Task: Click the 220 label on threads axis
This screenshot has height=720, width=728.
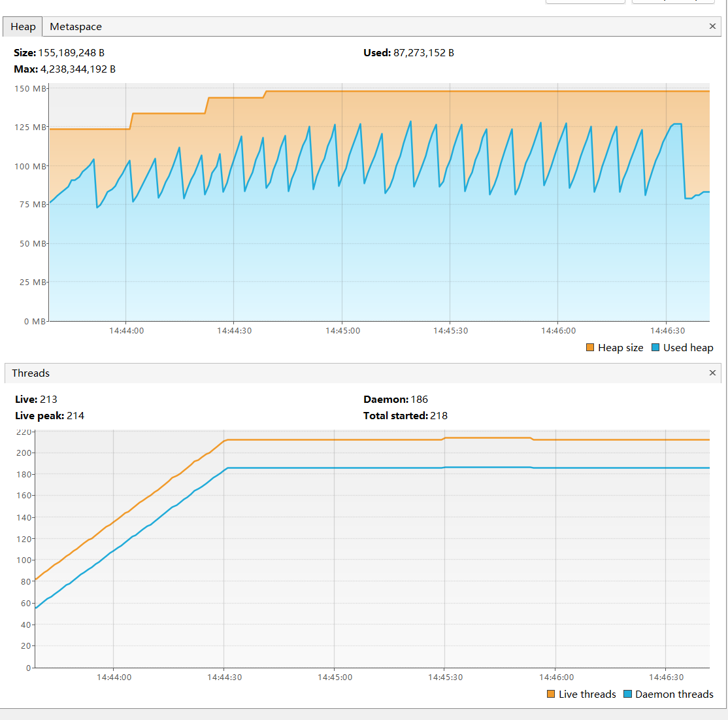Action: (x=24, y=432)
